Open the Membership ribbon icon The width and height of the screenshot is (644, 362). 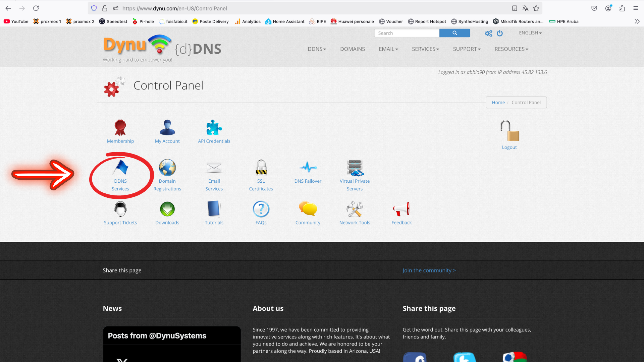coord(120,128)
